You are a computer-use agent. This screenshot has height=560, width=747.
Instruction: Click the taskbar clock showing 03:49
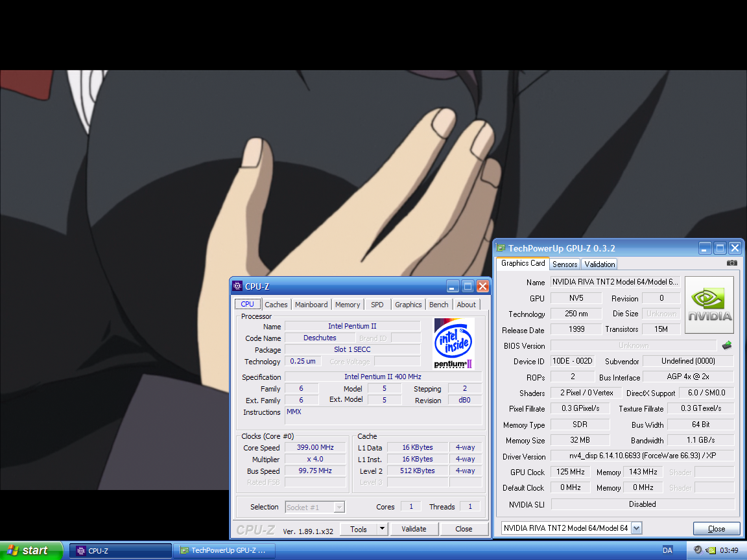pos(729,550)
